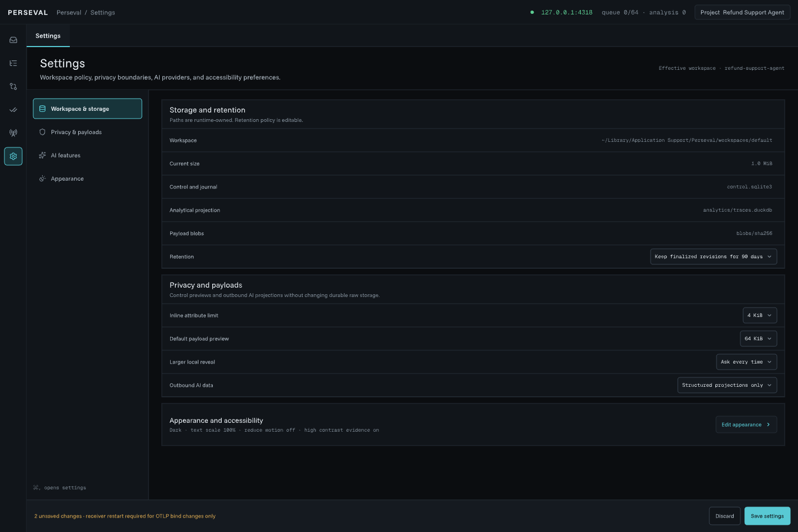
Task: Open the inbox icon in the left rail
Action: pyautogui.click(x=13, y=40)
